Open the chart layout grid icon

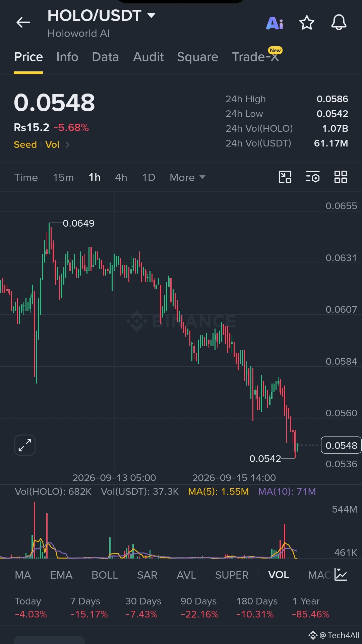click(x=341, y=177)
